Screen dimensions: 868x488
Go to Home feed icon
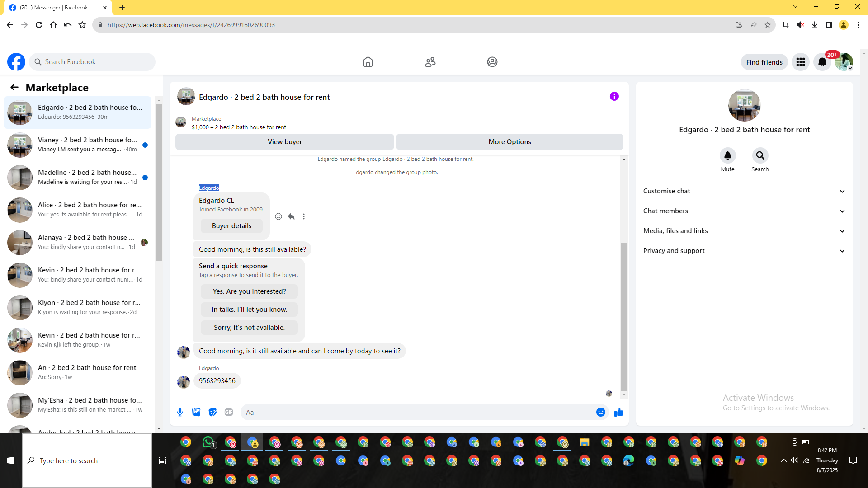(368, 62)
